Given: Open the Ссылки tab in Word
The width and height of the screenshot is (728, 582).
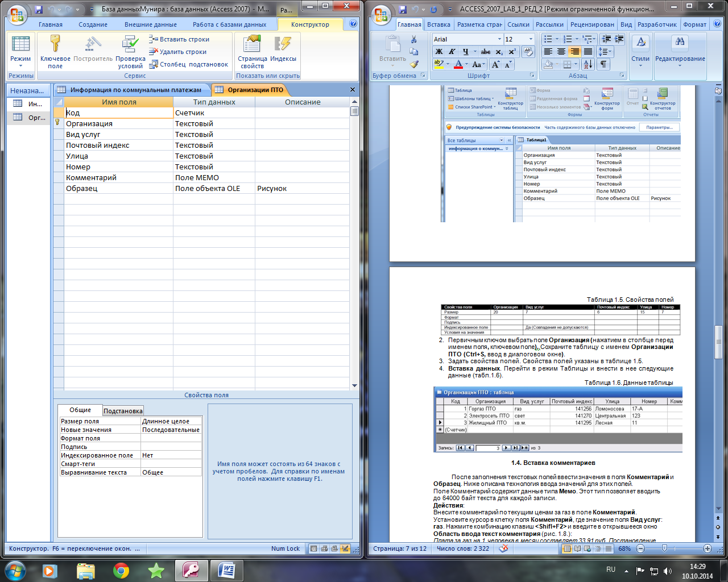Looking at the screenshot, I should [518, 24].
